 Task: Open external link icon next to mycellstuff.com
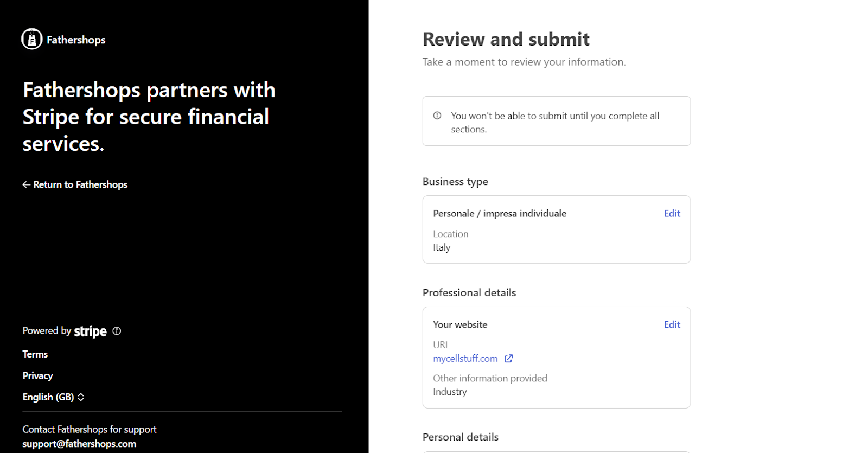[508, 359]
